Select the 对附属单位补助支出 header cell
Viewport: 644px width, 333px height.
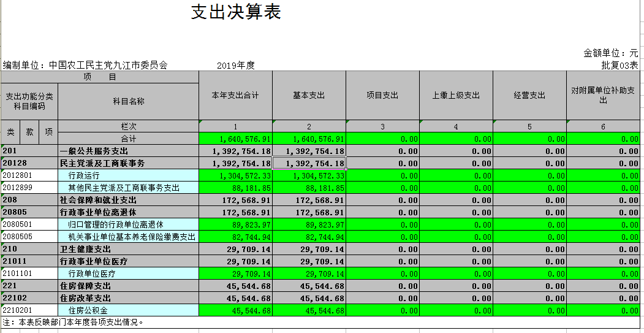[603, 96]
